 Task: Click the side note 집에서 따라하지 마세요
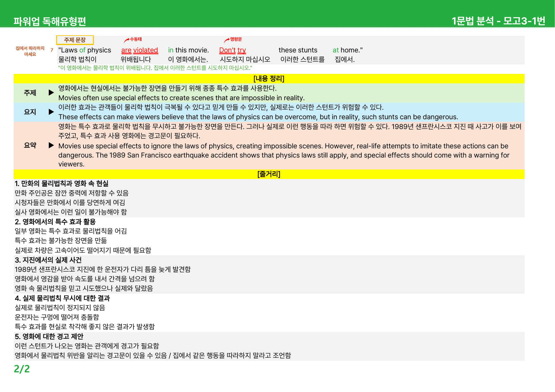(30, 51)
